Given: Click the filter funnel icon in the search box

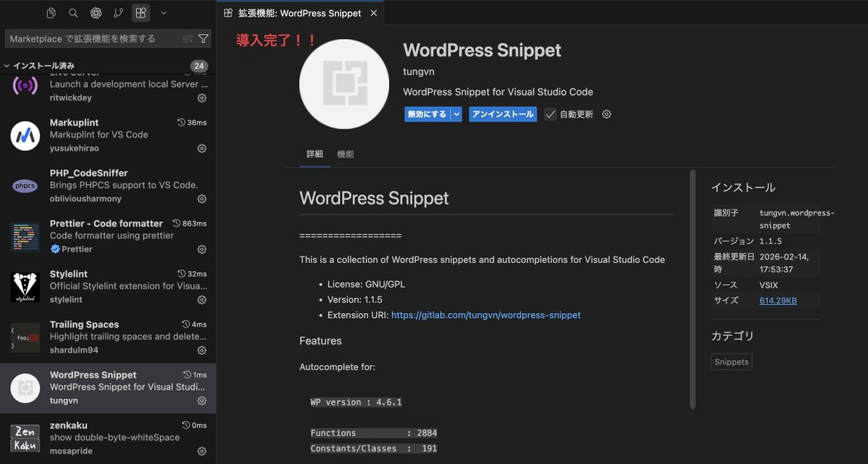Looking at the screenshot, I should (x=203, y=38).
